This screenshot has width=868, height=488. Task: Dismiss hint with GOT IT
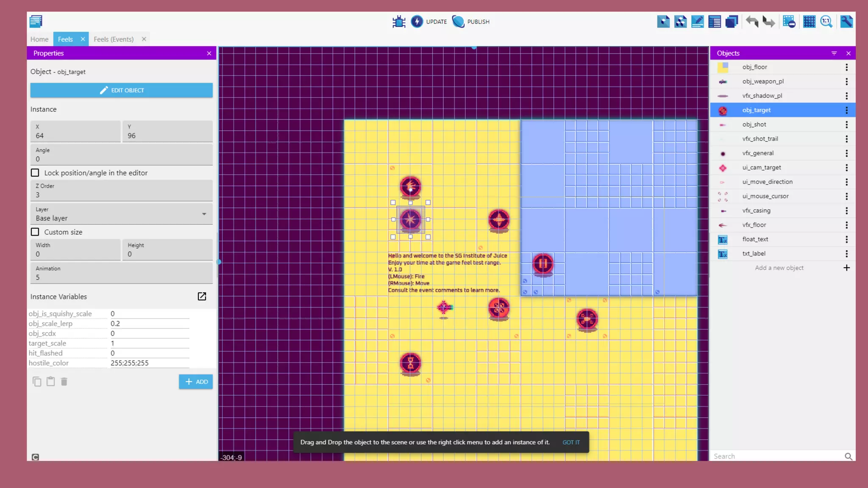[571, 442]
